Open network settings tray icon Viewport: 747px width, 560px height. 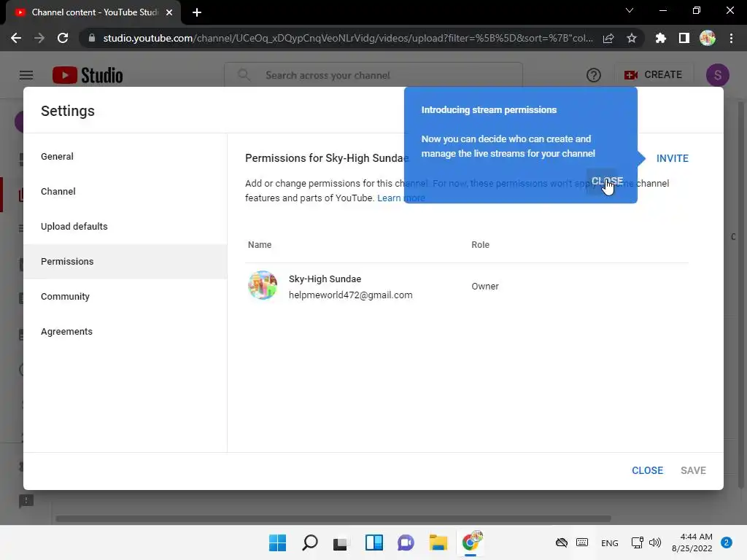pos(637,542)
